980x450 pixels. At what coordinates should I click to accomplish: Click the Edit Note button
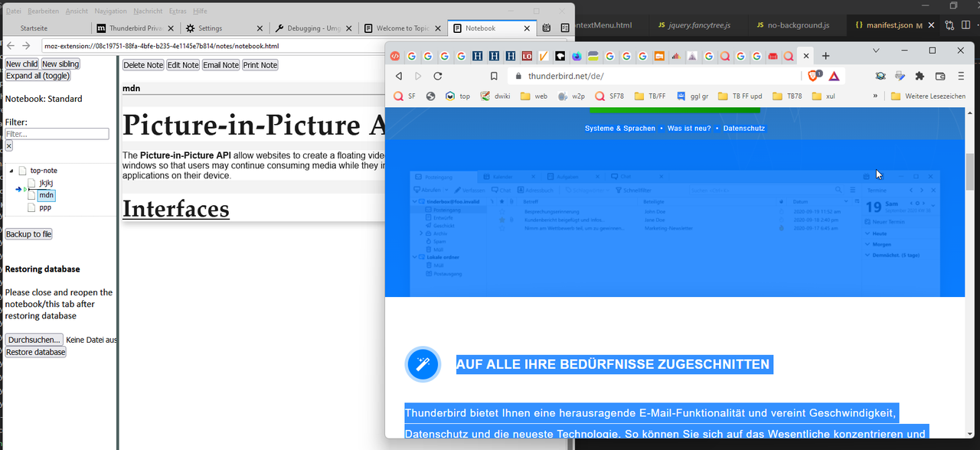tap(183, 65)
